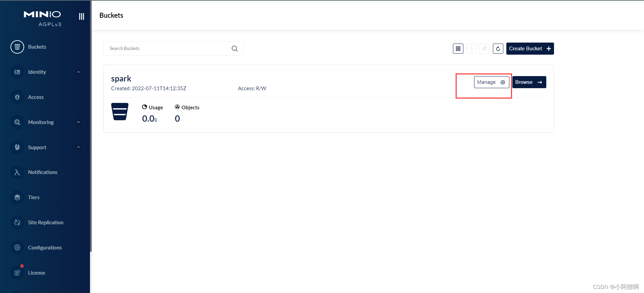Click the Notifications lambda icon
The image size is (644, 293).
[x=17, y=172]
